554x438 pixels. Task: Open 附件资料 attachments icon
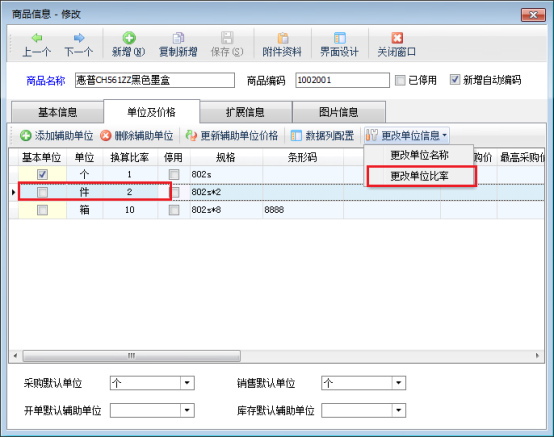[283, 38]
